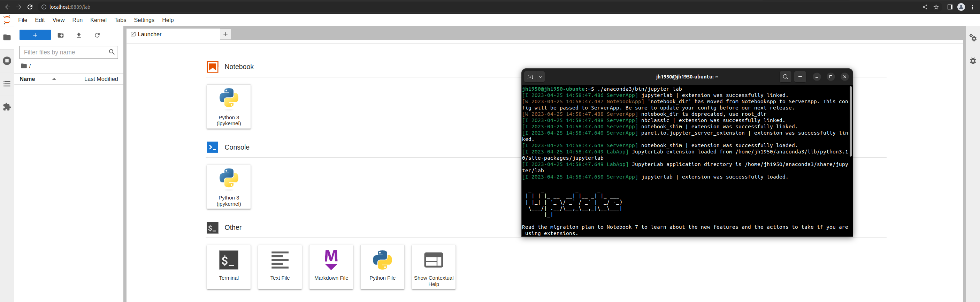Create a new Python File
This screenshot has width=980, height=302.
[x=382, y=267]
